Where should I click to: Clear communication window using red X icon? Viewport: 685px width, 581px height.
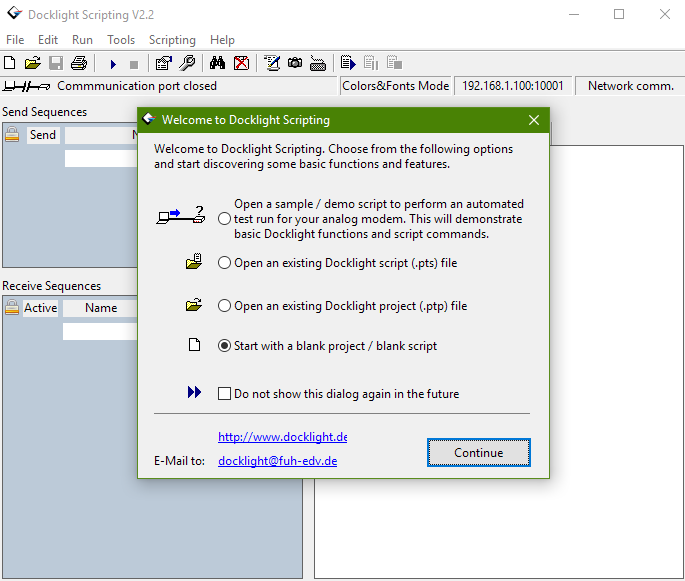pos(241,63)
